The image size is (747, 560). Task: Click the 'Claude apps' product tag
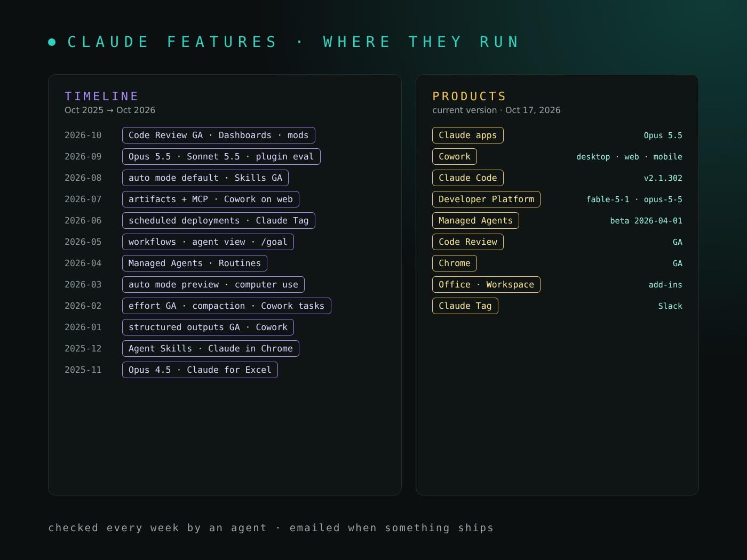[468, 135]
